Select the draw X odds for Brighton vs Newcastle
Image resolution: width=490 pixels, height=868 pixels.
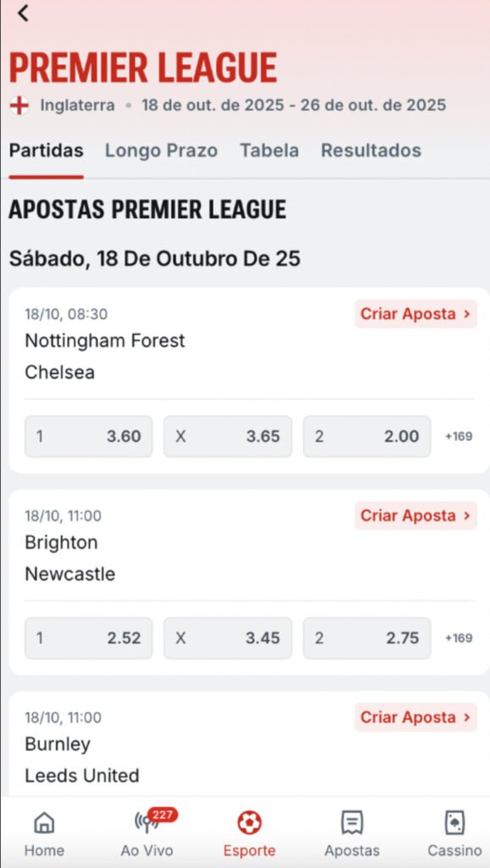coord(227,638)
